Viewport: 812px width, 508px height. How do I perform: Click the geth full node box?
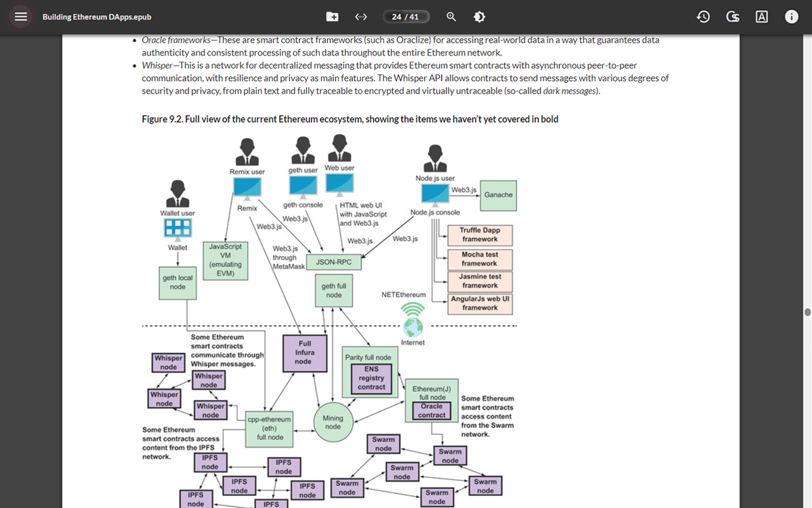coord(334,291)
